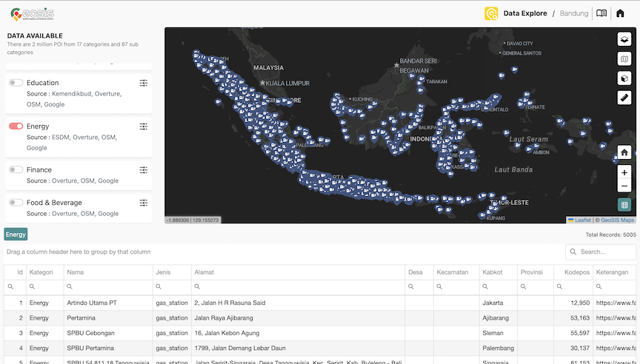Sort by the Kabkot column header
This screenshot has height=364, width=640.
point(499,272)
